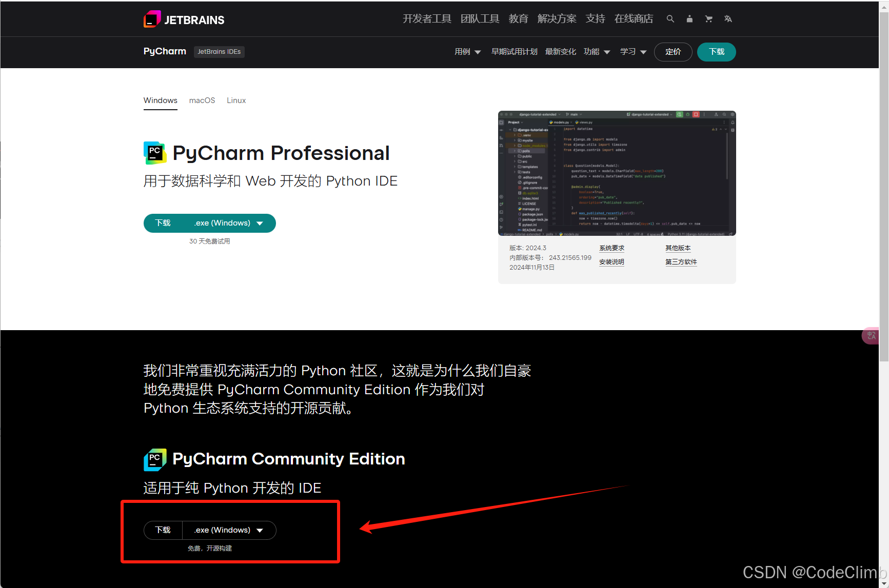Open 团队工具 in the top menu

pos(480,19)
